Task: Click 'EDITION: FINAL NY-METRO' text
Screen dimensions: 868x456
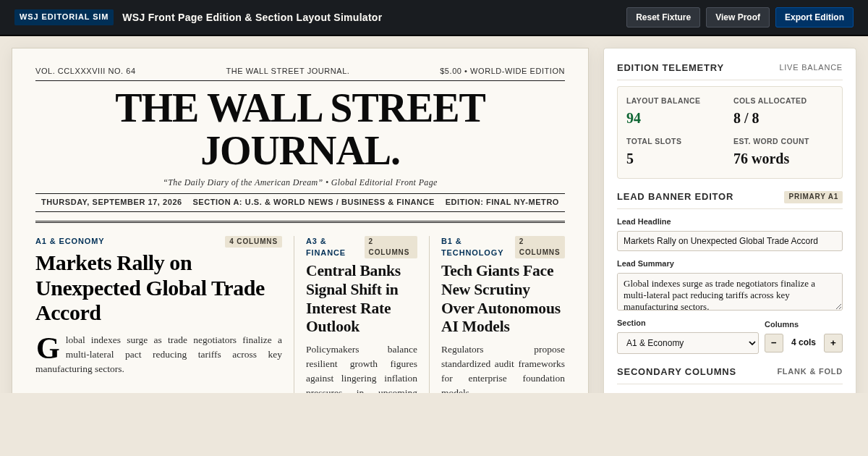Action: 502,202
